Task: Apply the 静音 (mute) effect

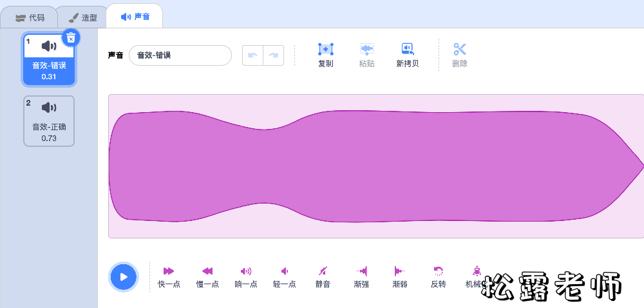Action: click(323, 276)
